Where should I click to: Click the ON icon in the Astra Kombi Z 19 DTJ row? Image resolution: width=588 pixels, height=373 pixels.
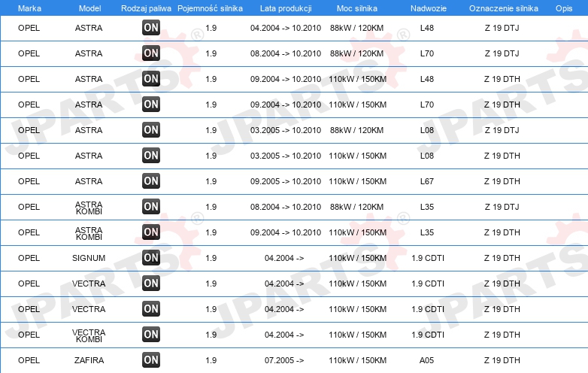click(x=151, y=207)
